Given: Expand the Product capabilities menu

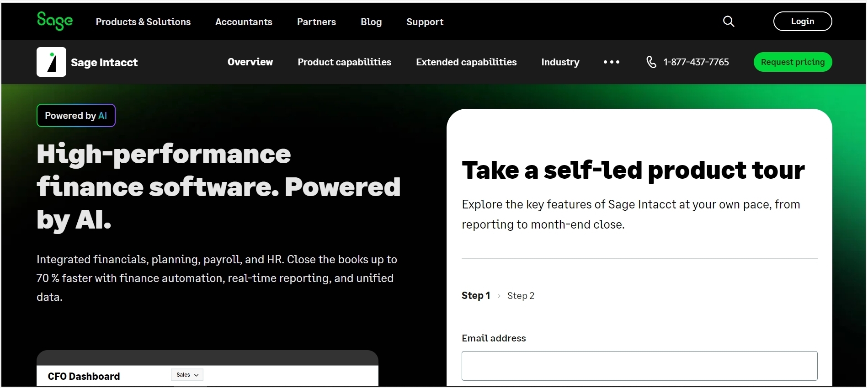Looking at the screenshot, I should [x=344, y=62].
